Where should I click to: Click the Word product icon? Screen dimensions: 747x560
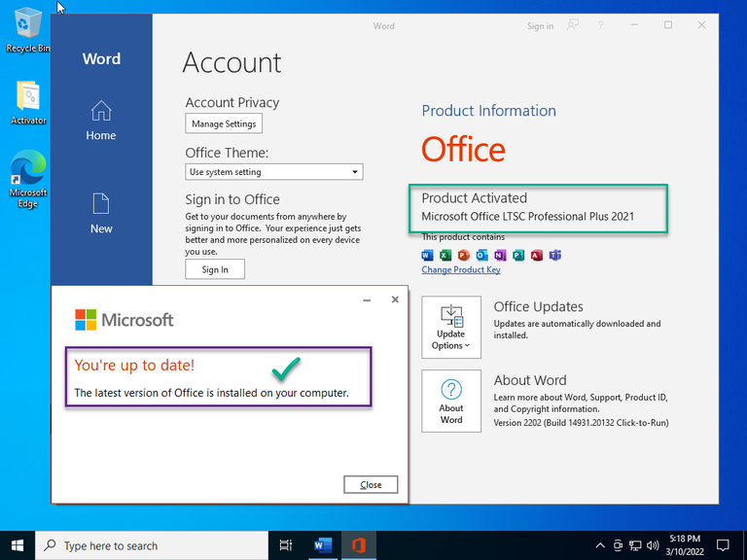click(427, 256)
